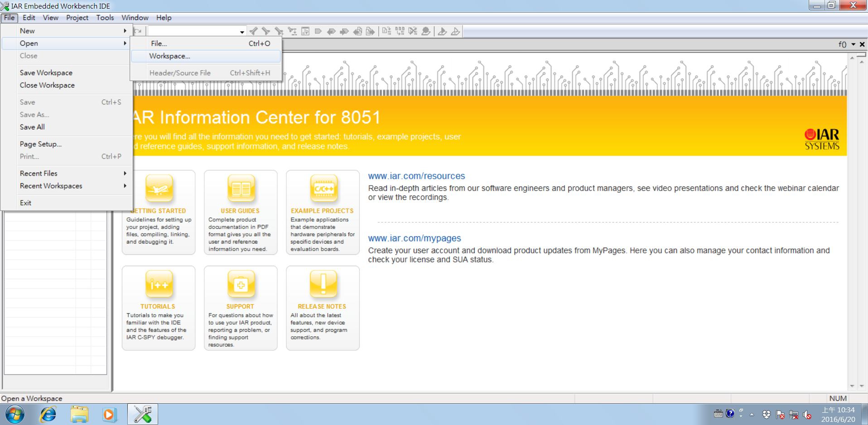
Task: Follow the www.iar.com/resources link
Action: [x=416, y=176]
